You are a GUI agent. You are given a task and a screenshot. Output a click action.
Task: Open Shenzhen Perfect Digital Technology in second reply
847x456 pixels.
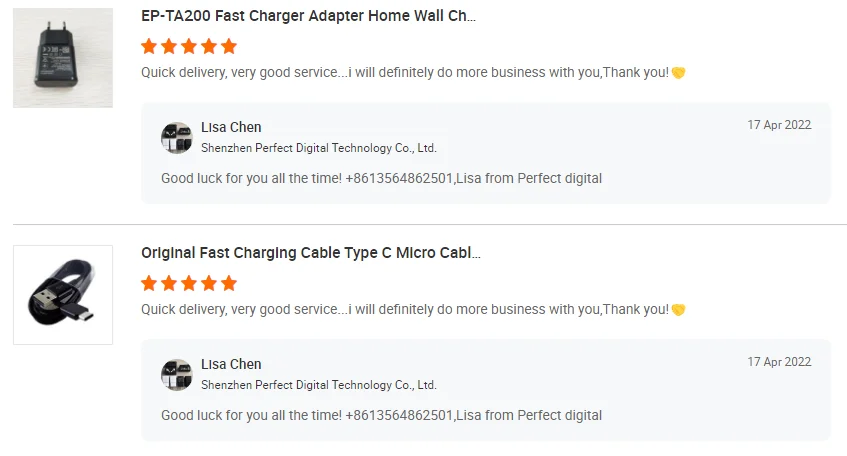[318, 385]
